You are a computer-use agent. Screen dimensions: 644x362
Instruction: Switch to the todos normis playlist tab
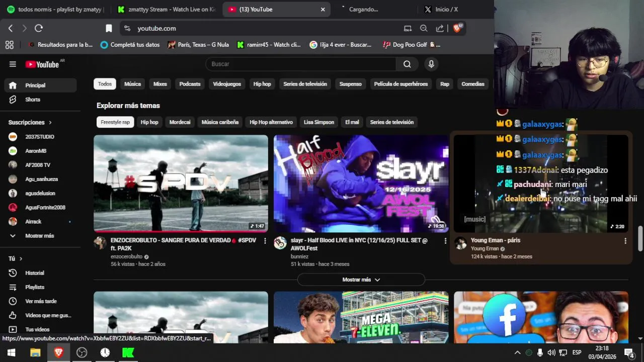coord(55,9)
